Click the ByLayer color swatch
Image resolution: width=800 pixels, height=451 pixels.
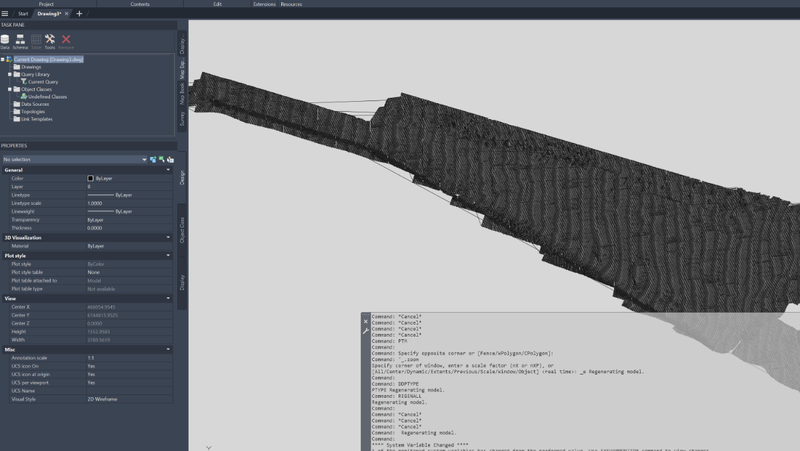click(91, 178)
